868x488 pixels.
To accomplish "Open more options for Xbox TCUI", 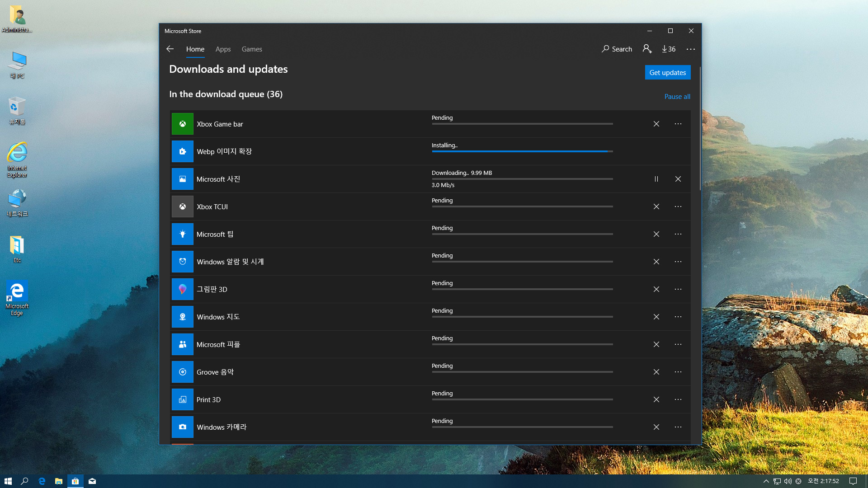I will point(678,206).
